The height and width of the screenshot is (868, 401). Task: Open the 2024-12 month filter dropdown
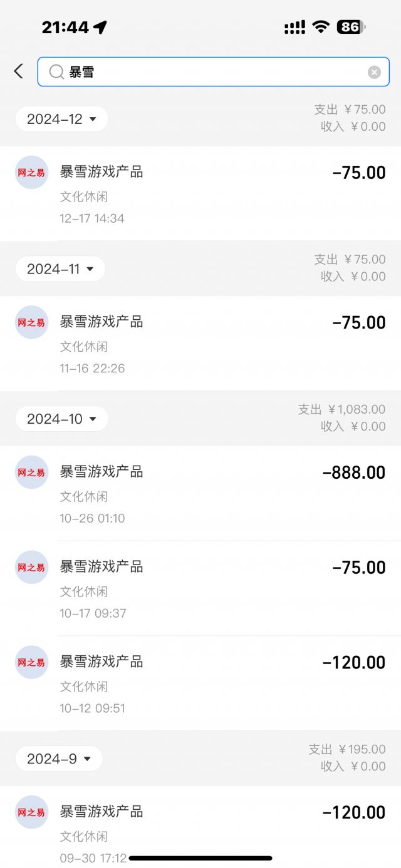(x=61, y=118)
